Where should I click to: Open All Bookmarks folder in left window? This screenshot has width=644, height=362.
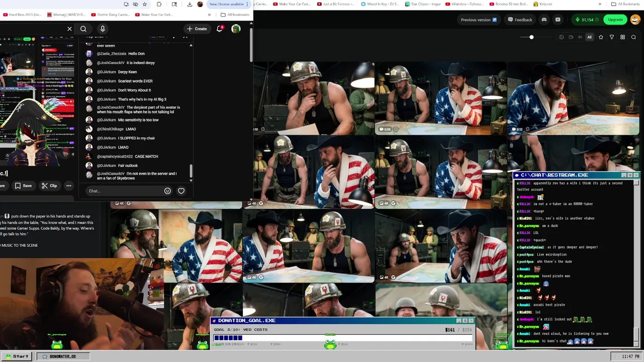235,15
